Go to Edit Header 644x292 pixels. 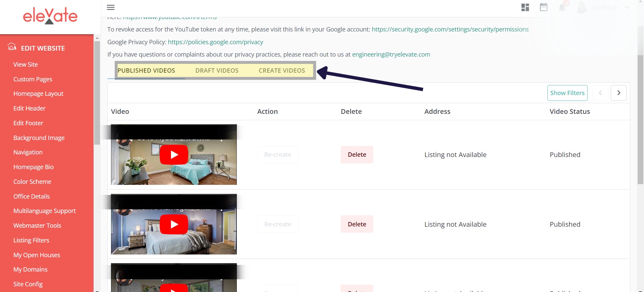pyautogui.click(x=29, y=108)
